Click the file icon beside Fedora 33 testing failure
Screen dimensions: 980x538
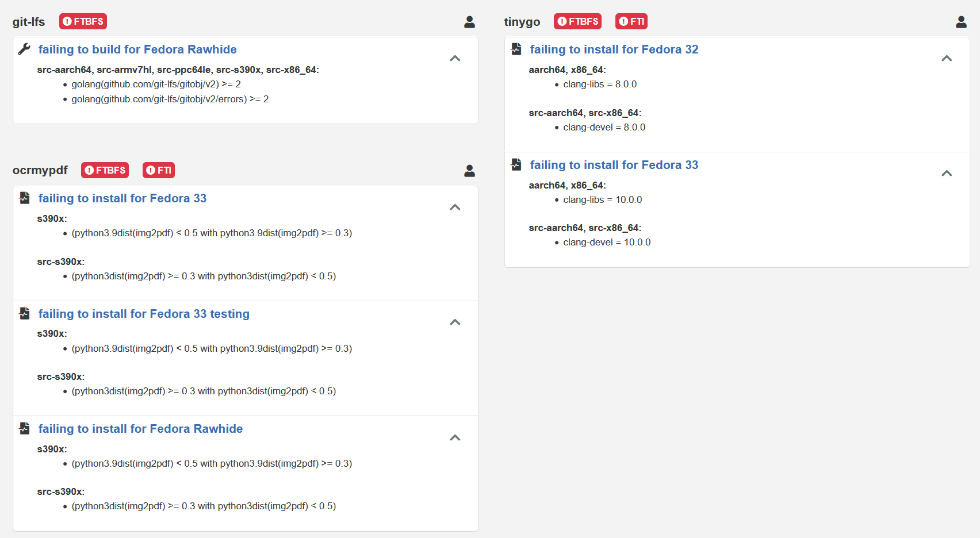(x=24, y=314)
